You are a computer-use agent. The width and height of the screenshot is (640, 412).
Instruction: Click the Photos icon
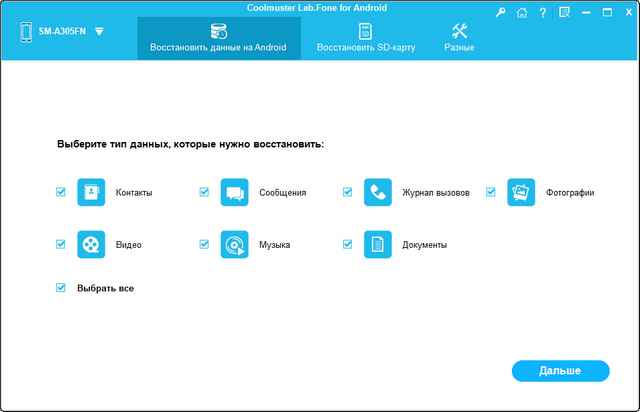tap(521, 192)
